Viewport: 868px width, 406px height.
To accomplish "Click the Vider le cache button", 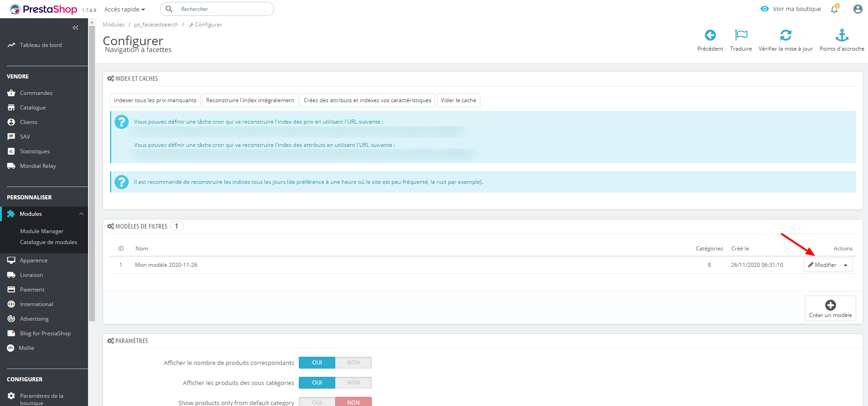I will click(x=458, y=100).
